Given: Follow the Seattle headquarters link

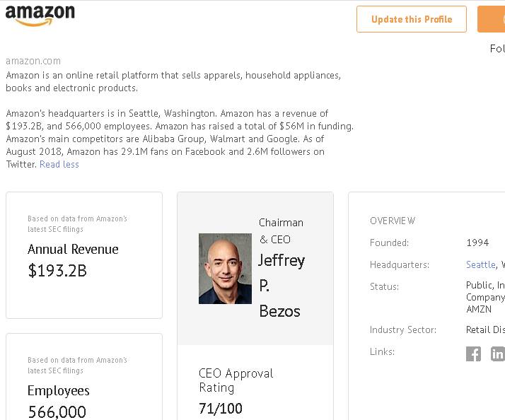Looking at the screenshot, I should 481,264.
